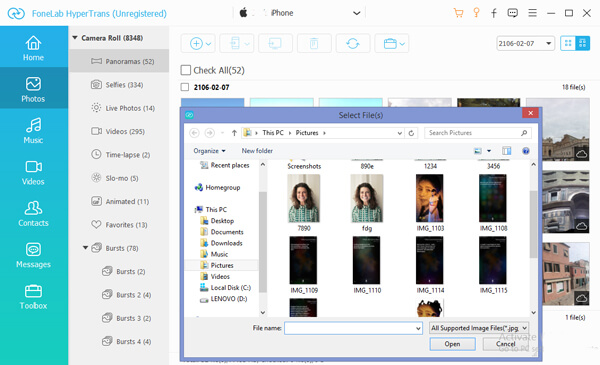Switch to large grid thumbnail view
The image size is (600, 365).
pos(568,44)
